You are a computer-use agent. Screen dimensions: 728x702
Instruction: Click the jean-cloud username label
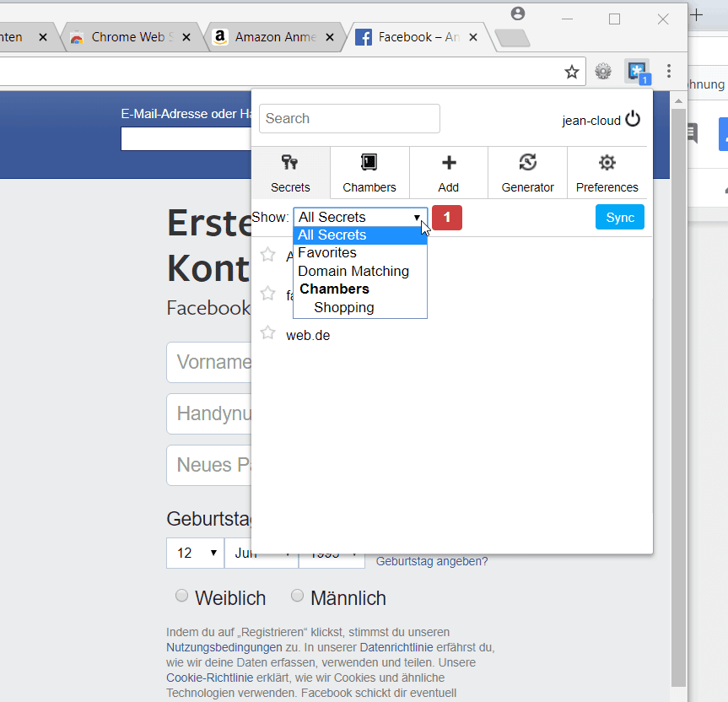[x=591, y=121]
